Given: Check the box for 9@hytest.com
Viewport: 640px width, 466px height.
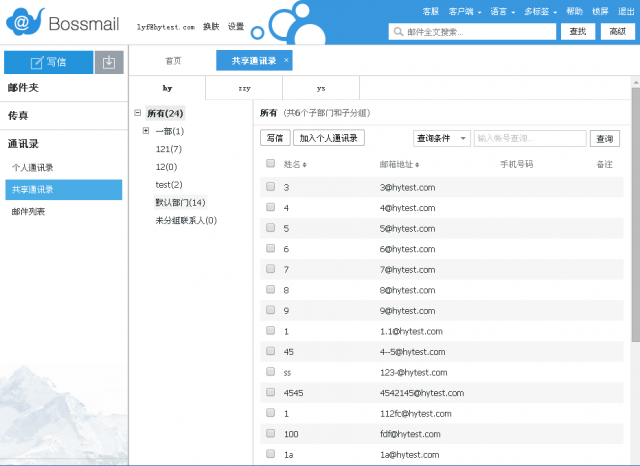Looking at the screenshot, I should pos(270,310).
